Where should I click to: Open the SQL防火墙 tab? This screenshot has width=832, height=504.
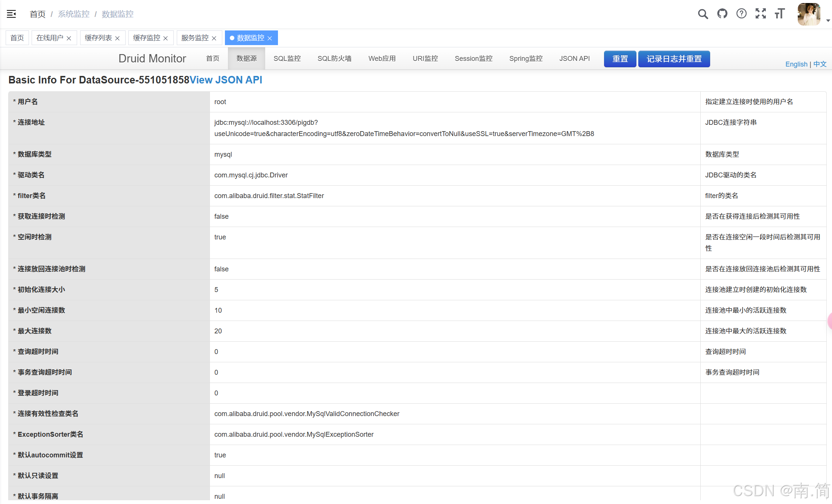coord(334,59)
